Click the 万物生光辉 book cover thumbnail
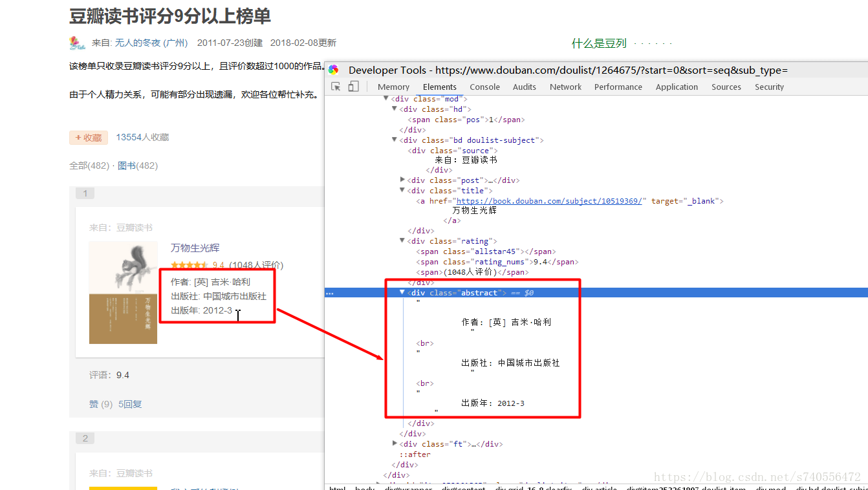Viewport: 868px width, 490px height. 123,292
